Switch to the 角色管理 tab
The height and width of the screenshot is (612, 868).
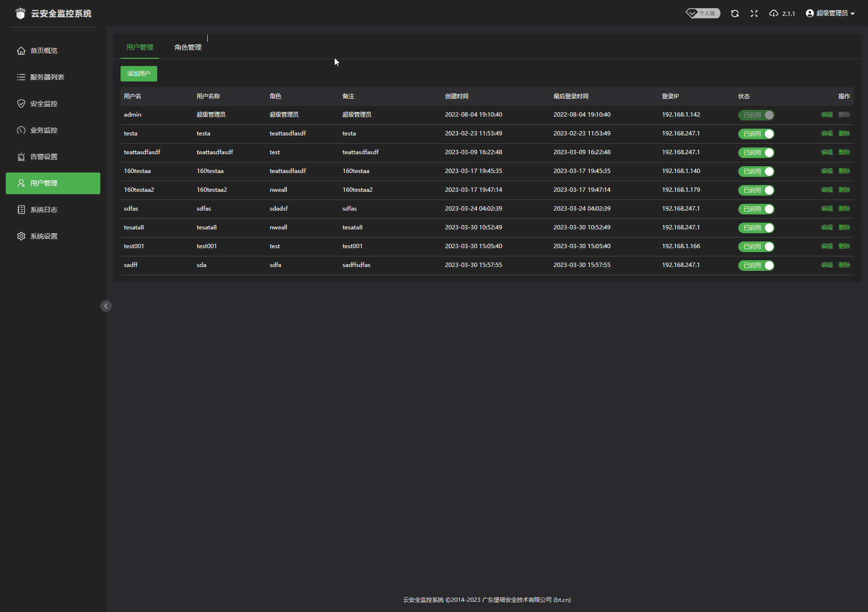point(188,47)
